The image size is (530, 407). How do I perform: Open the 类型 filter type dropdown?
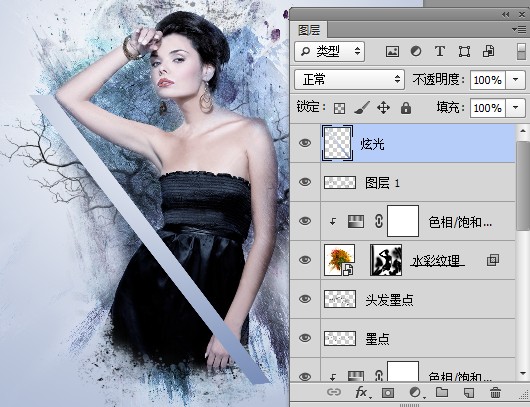pyautogui.click(x=329, y=51)
